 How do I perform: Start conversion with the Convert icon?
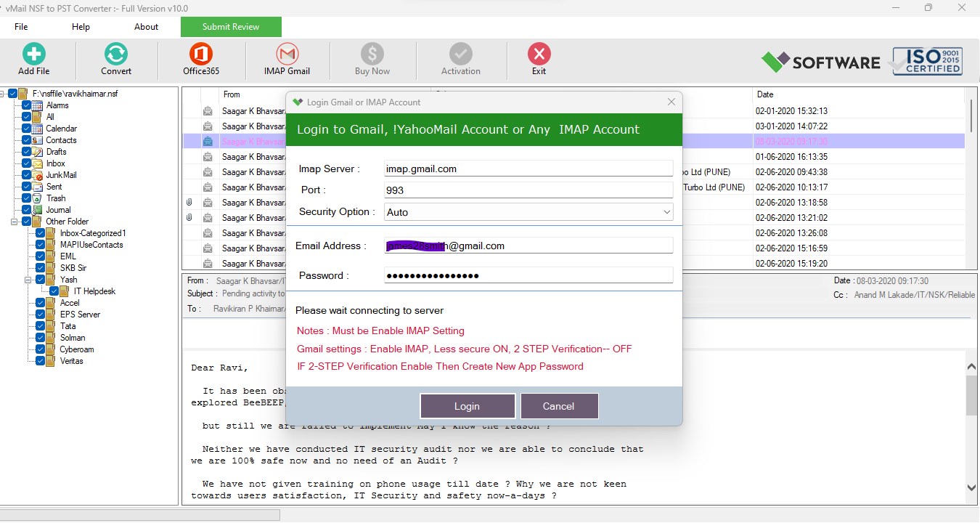(115, 54)
